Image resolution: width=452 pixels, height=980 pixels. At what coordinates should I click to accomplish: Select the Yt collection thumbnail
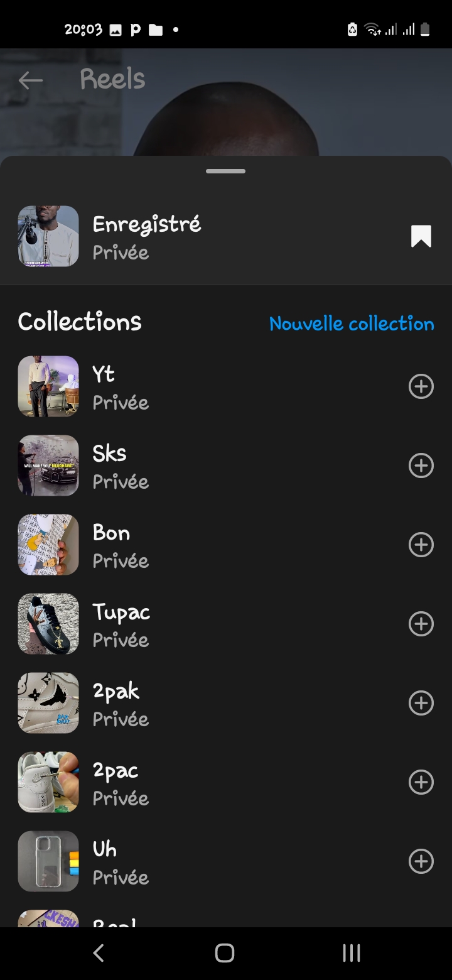click(x=48, y=386)
